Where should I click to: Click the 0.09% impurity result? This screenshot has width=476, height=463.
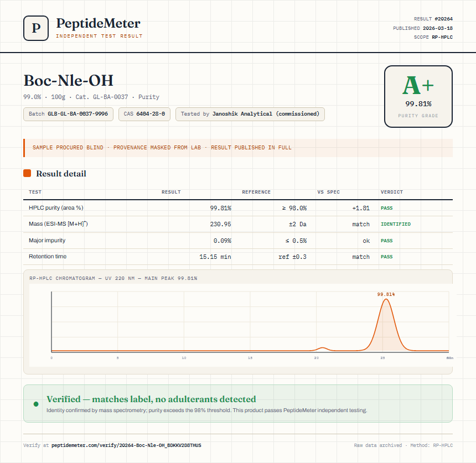click(222, 241)
